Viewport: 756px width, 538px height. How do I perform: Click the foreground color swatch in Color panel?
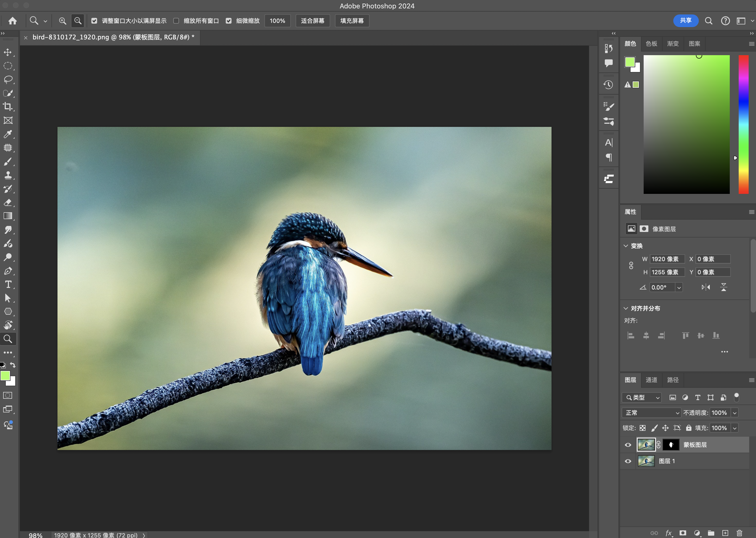pyautogui.click(x=629, y=62)
